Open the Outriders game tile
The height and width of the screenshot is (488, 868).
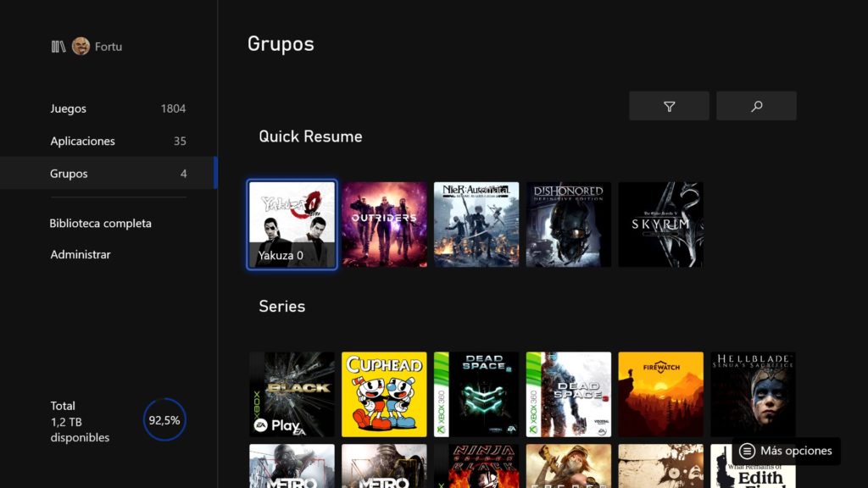(384, 225)
